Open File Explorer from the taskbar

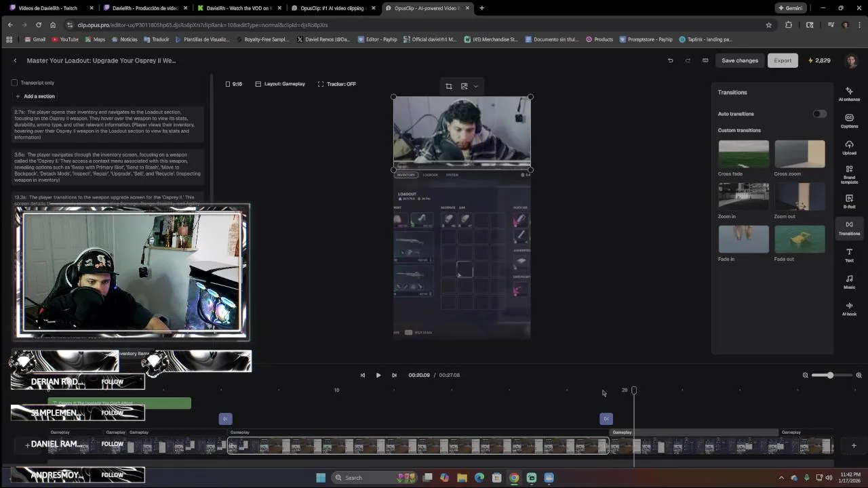462,478
